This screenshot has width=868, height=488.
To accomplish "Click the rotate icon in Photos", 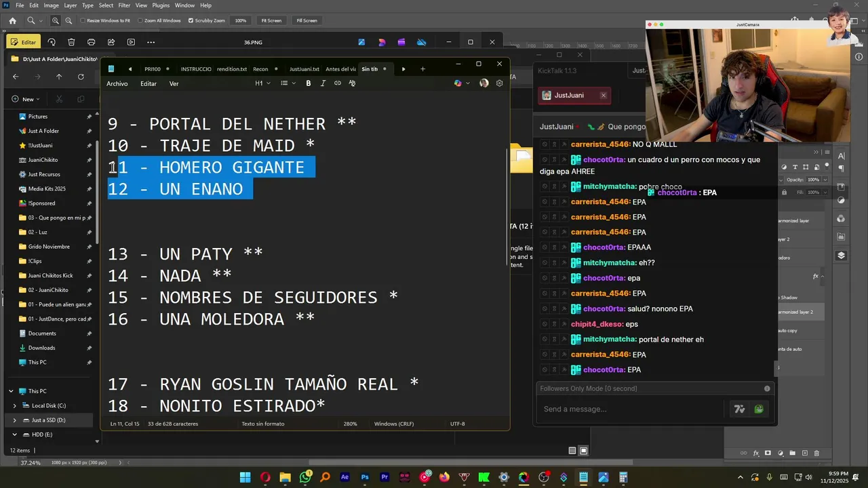I will click(52, 42).
